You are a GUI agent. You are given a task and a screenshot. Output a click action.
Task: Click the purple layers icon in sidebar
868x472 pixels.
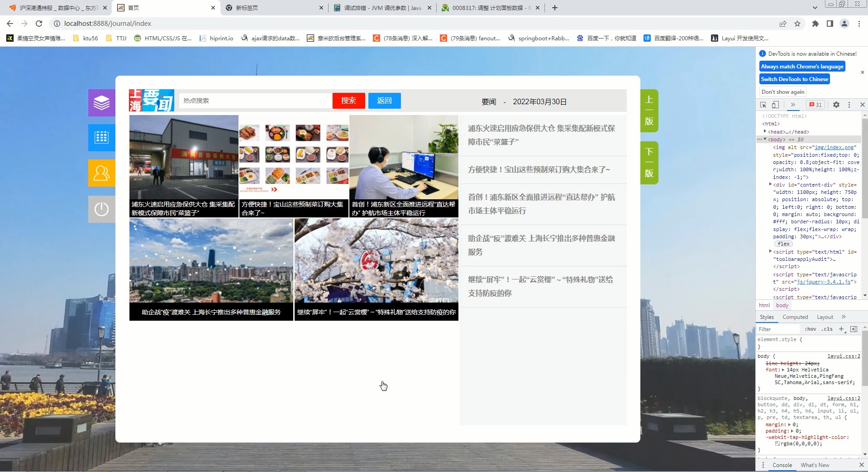pyautogui.click(x=101, y=103)
